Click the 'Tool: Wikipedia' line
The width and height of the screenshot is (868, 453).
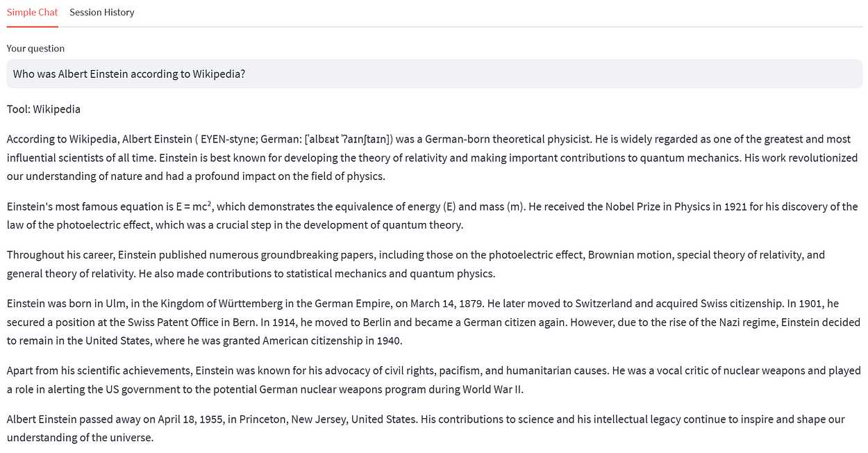pyautogui.click(x=44, y=109)
